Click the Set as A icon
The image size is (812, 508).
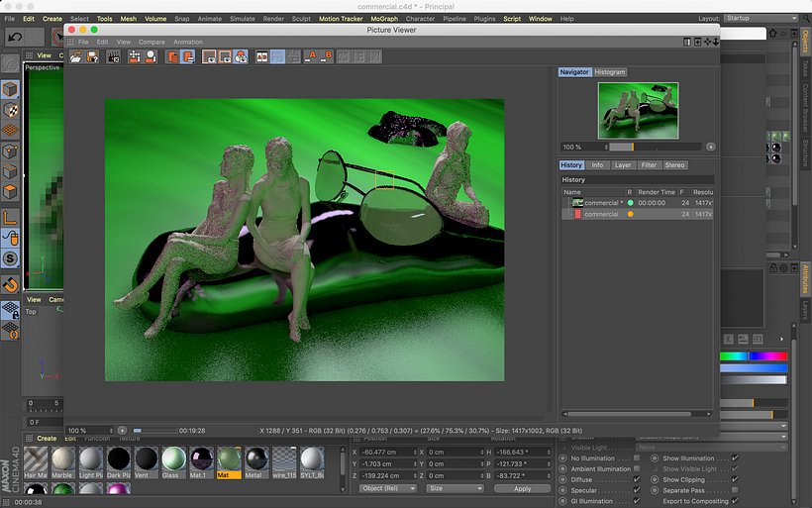coord(310,57)
